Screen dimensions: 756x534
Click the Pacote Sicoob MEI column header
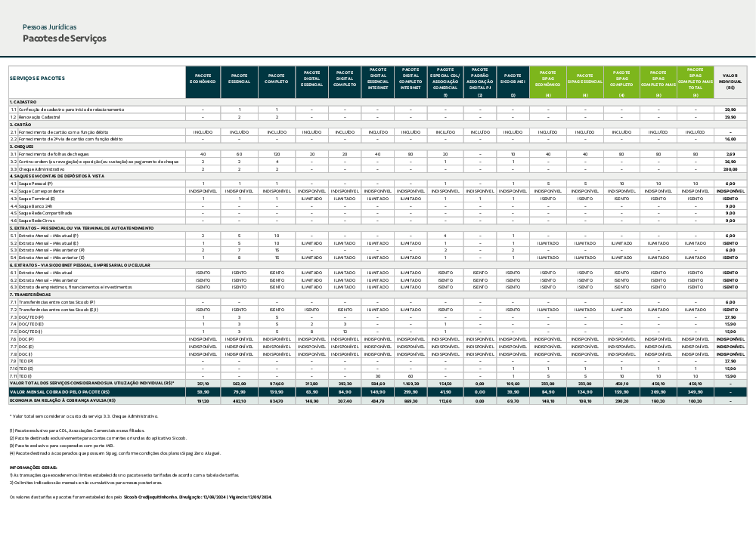[x=513, y=79]
